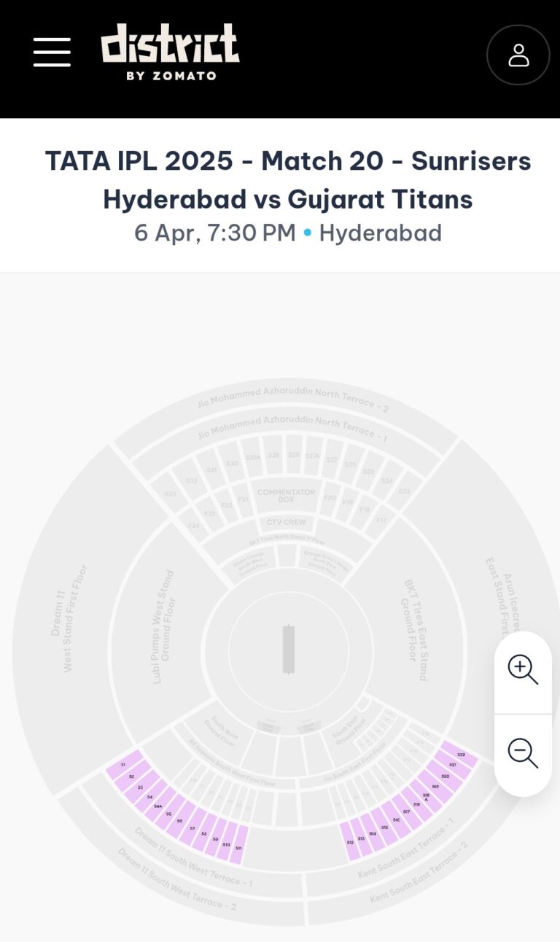
Task: Click the Hyderabad venue text
Action: tap(380, 233)
